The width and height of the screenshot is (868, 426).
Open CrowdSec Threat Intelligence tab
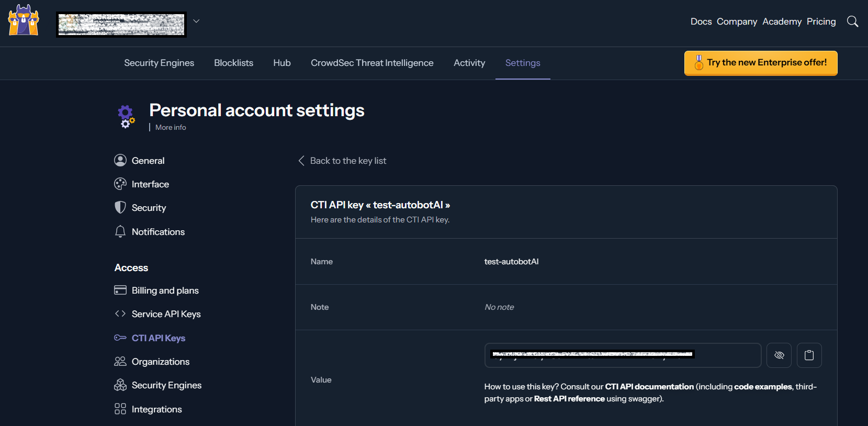pos(372,63)
